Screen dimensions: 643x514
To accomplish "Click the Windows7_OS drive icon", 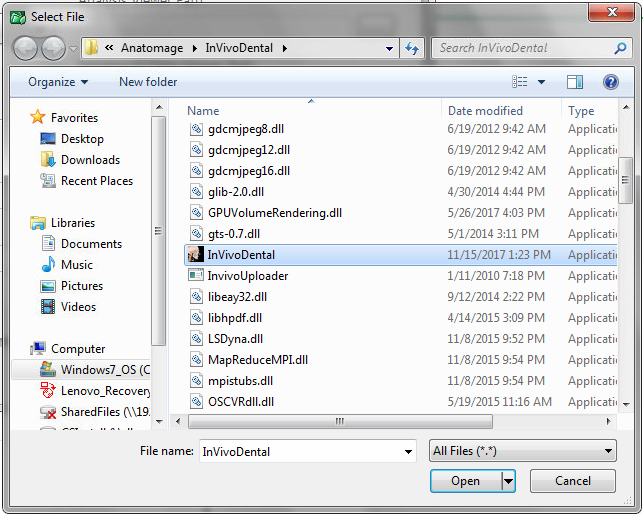I will point(48,369).
